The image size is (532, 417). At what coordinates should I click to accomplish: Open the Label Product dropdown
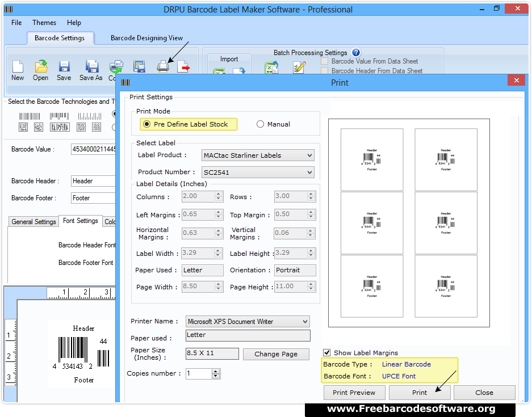[258, 155]
